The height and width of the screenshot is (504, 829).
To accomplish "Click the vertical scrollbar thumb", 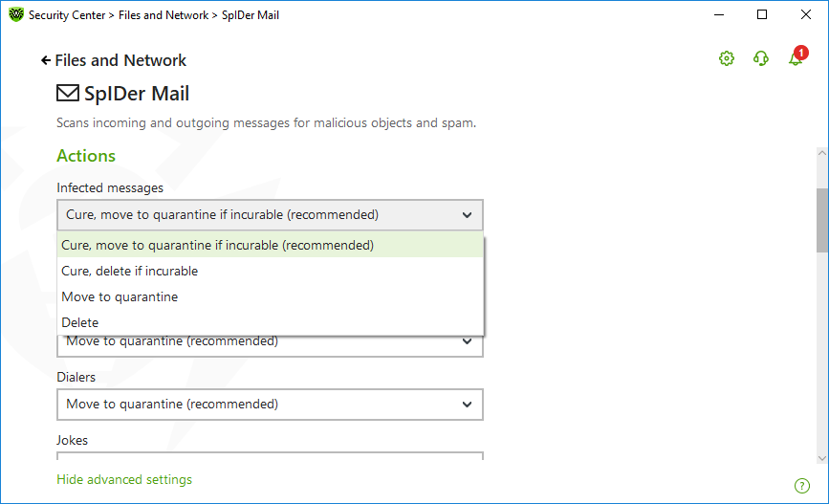I will [x=821, y=219].
